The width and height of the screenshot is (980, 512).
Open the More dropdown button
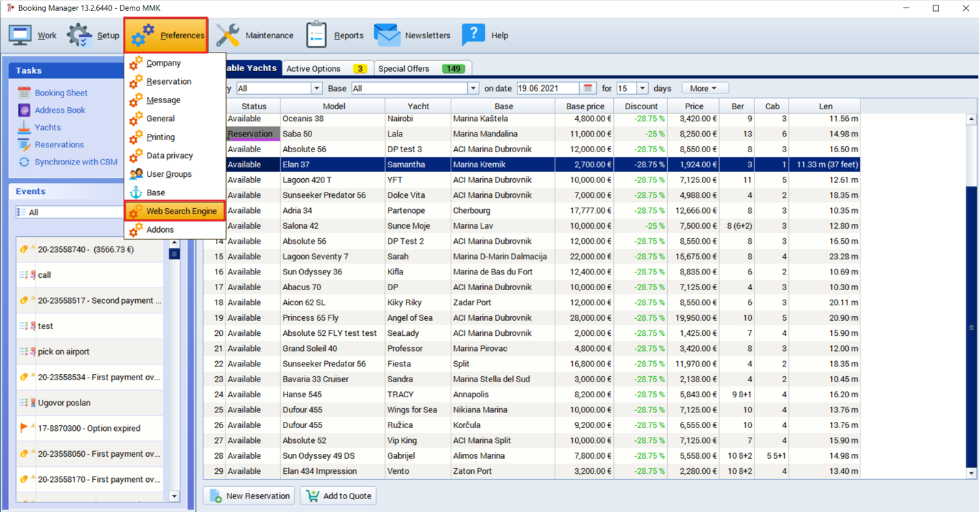(705, 88)
